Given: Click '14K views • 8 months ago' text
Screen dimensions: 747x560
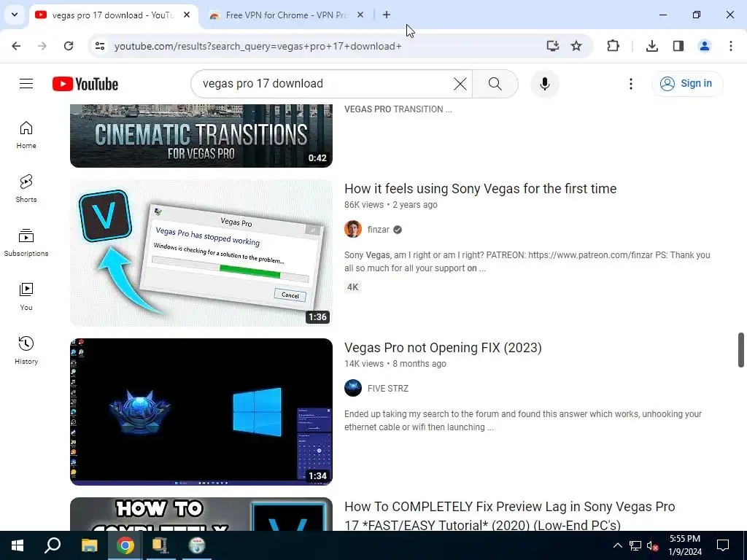Looking at the screenshot, I should [395, 364].
